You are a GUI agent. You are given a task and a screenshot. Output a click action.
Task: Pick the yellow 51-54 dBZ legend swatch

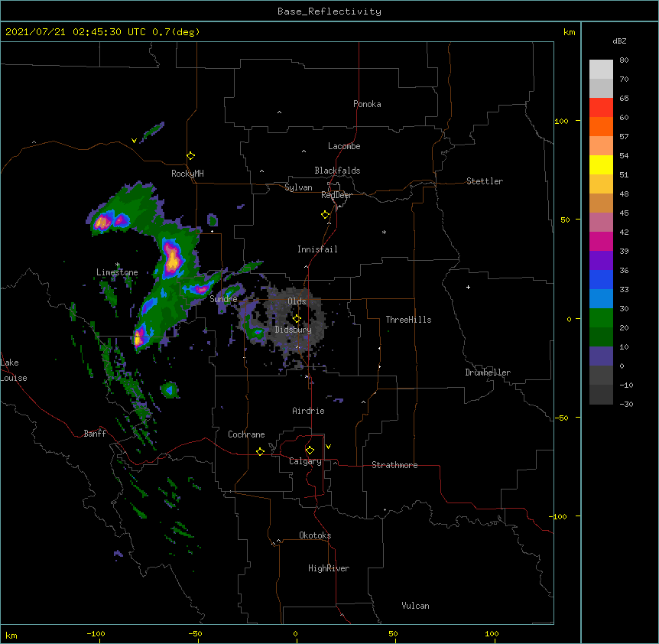click(x=601, y=164)
